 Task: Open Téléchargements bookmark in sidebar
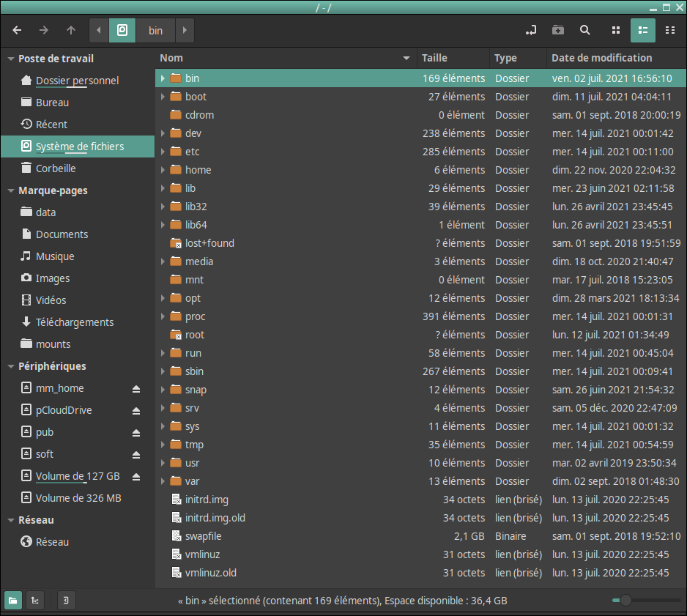pos(75,322)
